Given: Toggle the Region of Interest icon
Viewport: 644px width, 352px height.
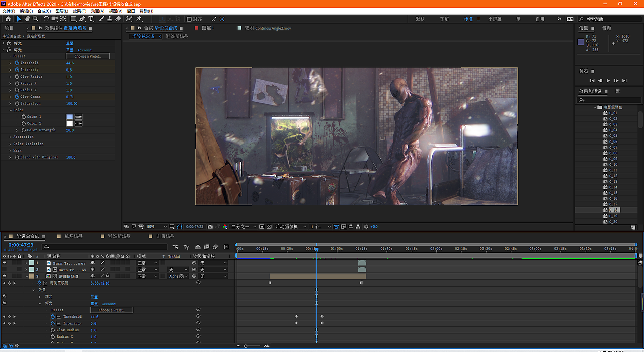Looking at the screenshot, I should (261, 227).
